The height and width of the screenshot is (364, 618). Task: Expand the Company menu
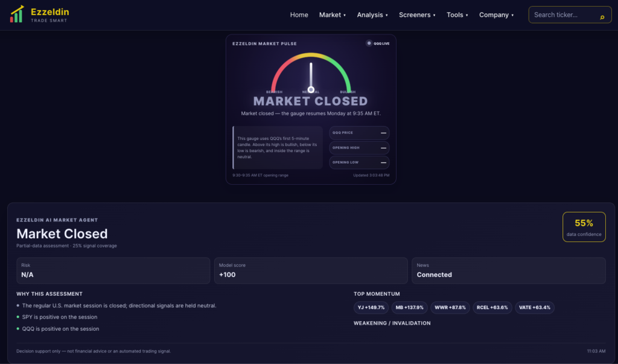[x=496, y=14]
